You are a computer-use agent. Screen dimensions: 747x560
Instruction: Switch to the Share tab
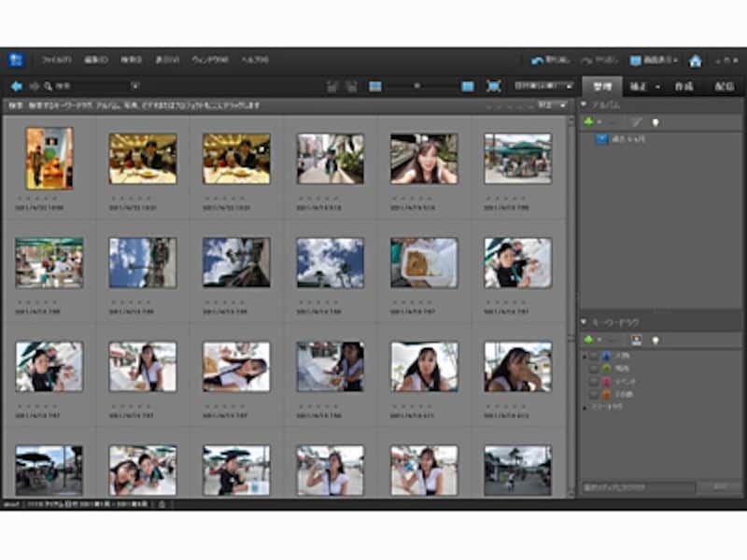point(725,87)
